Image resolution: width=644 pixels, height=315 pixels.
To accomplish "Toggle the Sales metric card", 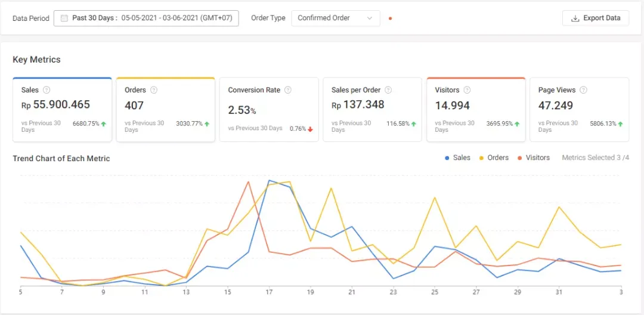I will click(x=62, y=110).
